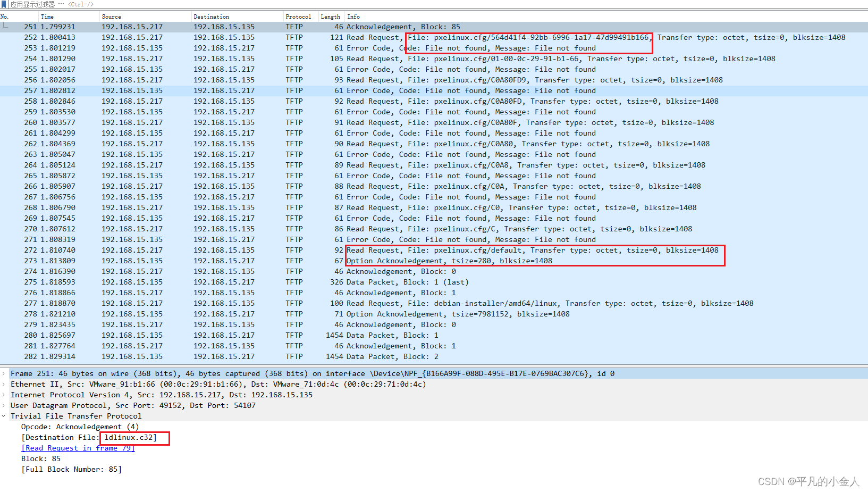Open the 'Read Request in frame 79' link

78,448
